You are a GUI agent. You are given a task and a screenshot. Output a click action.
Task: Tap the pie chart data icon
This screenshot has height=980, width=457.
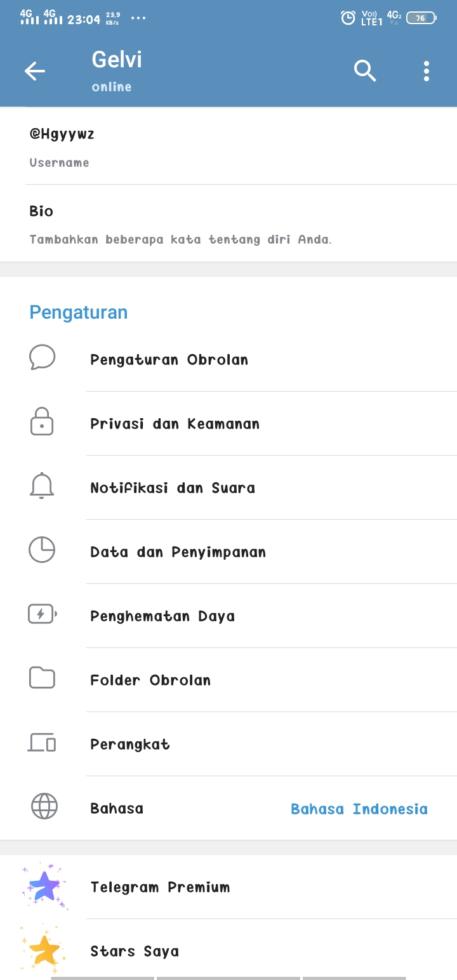point(42,550)
